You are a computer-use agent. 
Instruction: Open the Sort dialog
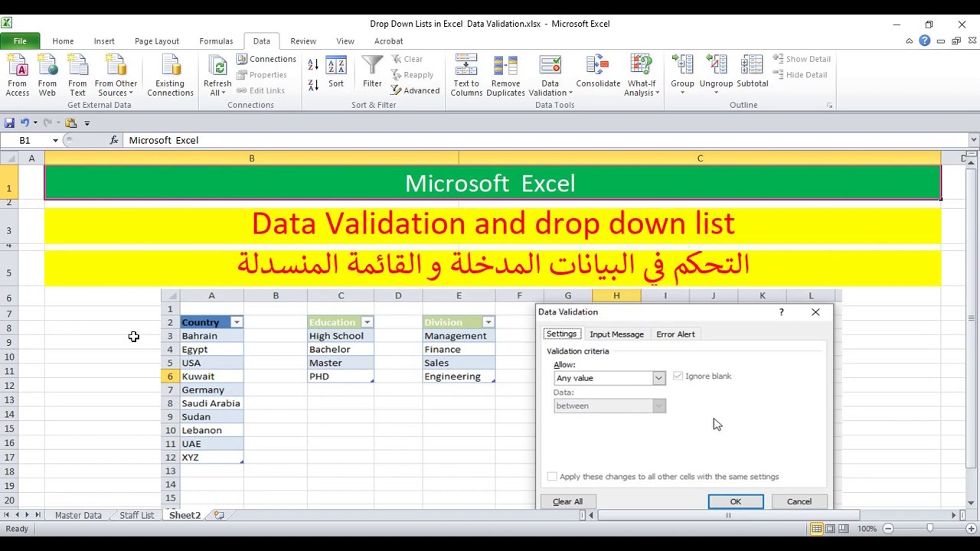pos(336,72)
